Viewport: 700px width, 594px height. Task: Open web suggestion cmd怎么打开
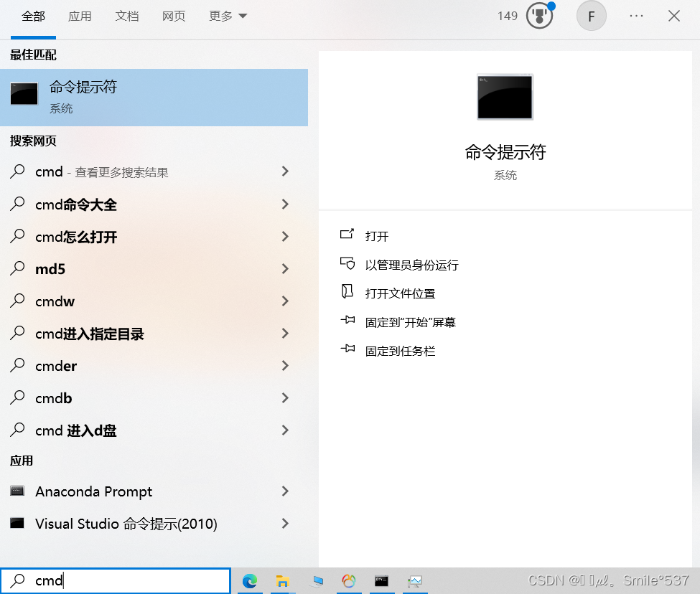[x=154, y=236]
